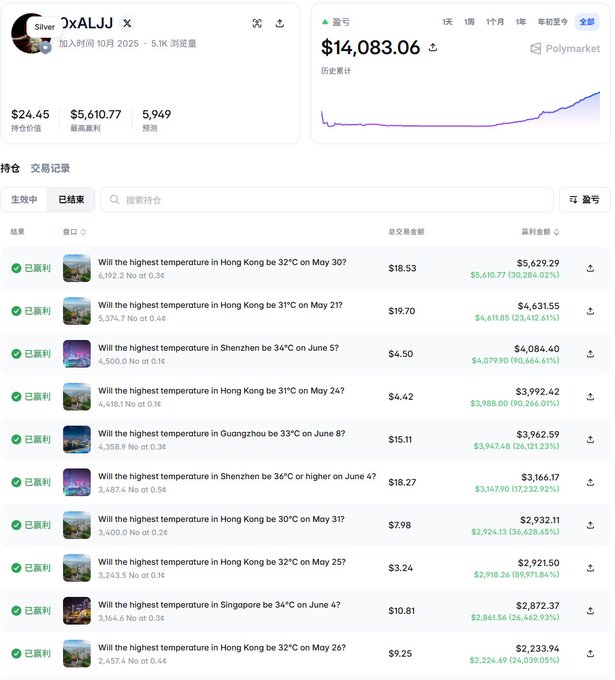Open the 盈亏 sort button
The image size is (615, 680).
[x=584, y=199]
